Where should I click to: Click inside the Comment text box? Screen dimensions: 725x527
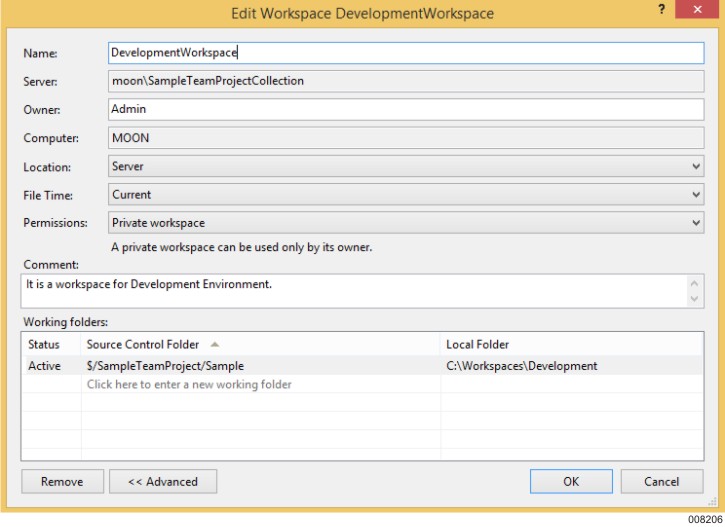point(350,291)
